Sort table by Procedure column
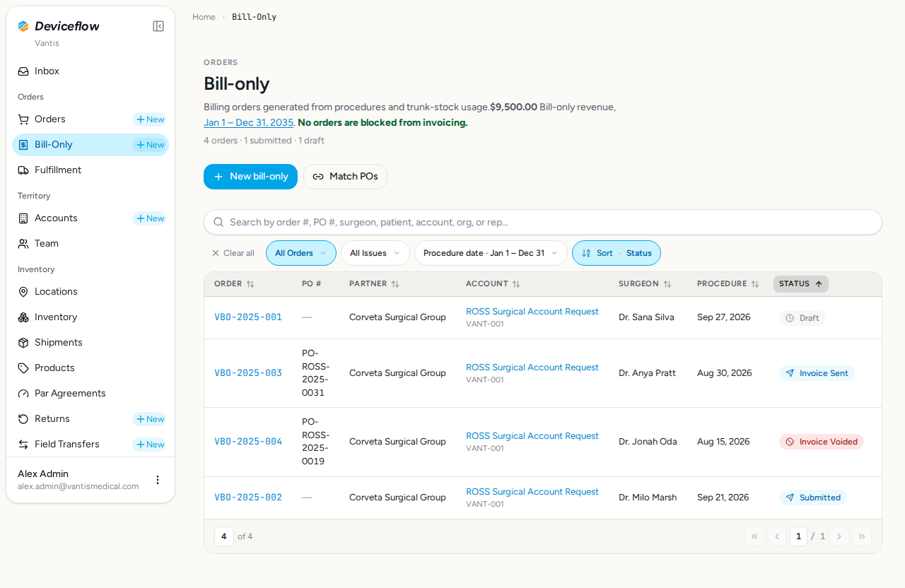This screenshot has width=905, height=588. 728,284
